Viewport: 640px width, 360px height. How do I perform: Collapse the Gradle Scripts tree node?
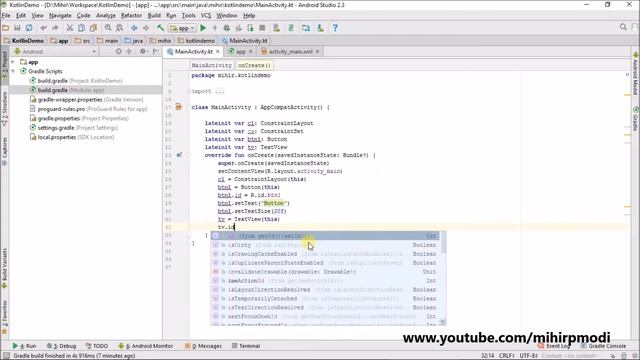point(13,71)
